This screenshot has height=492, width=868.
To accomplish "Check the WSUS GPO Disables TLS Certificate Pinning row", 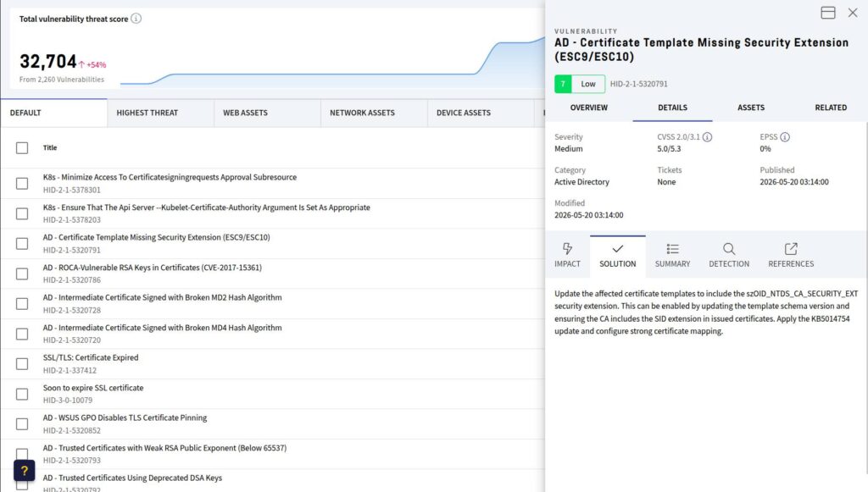I will pos(22,424).
